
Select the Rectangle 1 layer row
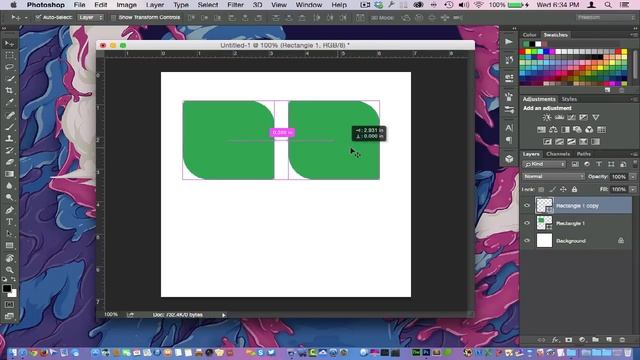point(577,223)
